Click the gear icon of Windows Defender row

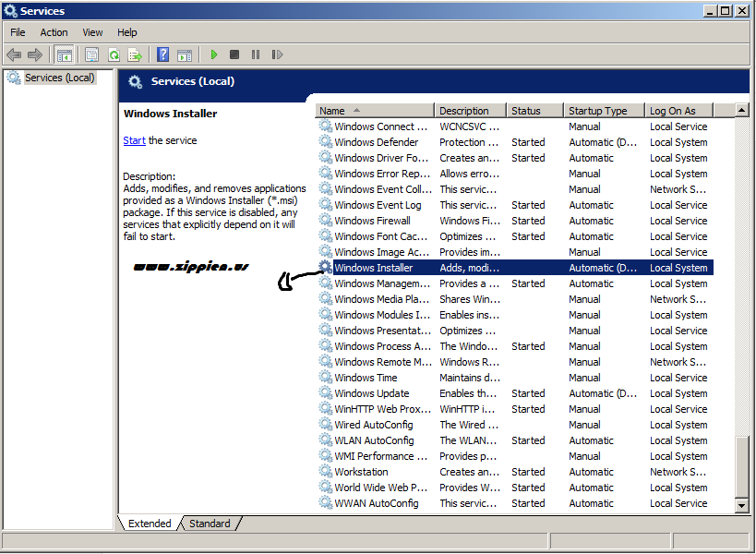(326, 141)
